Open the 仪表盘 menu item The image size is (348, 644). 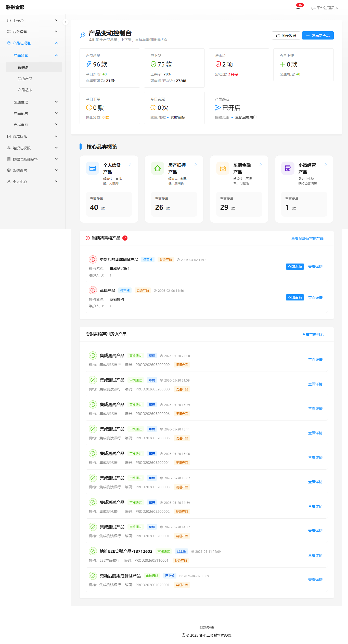(34, 67)
